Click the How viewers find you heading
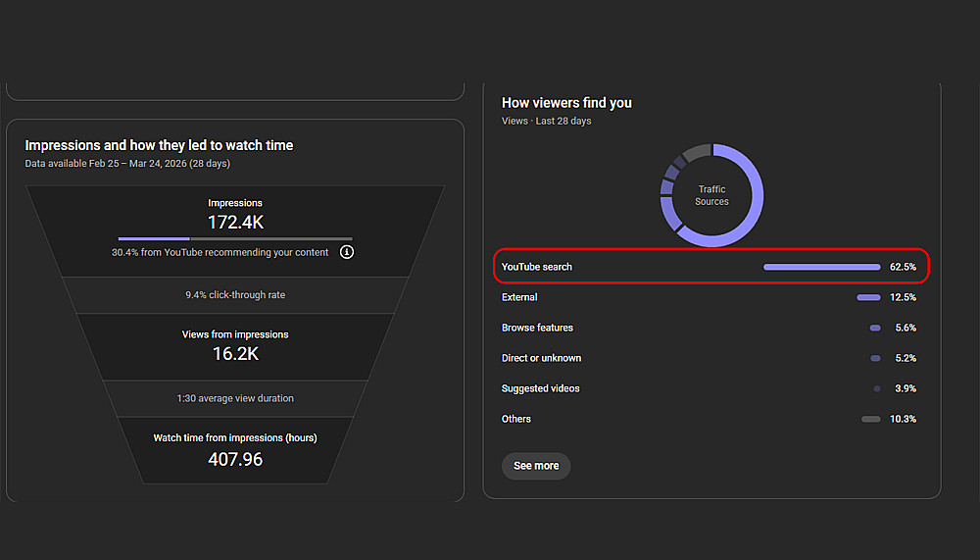 pos(566,103)
